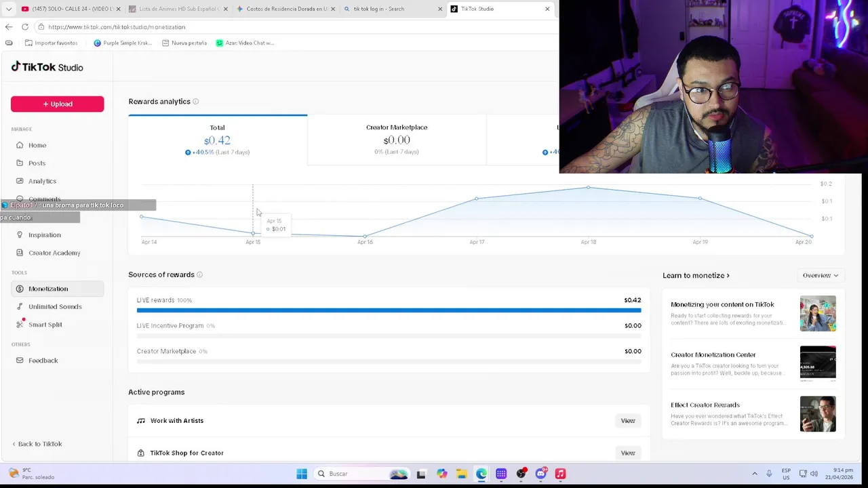Click the Apr 14 data point on chart
Image resolution: width=868 pixels, height=488 pixels.
pyautogui.click(x=141, y=217)
